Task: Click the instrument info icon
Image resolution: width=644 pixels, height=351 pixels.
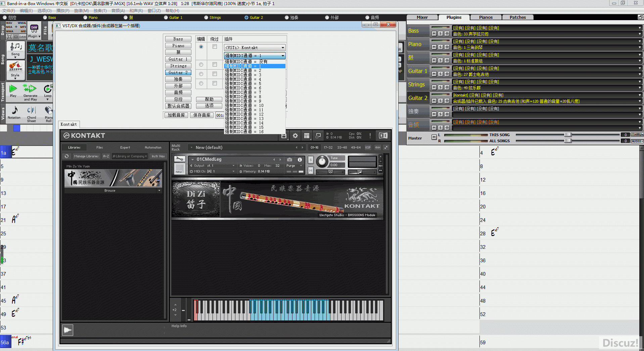Action: pyautogui.click(x=300, y=160)
